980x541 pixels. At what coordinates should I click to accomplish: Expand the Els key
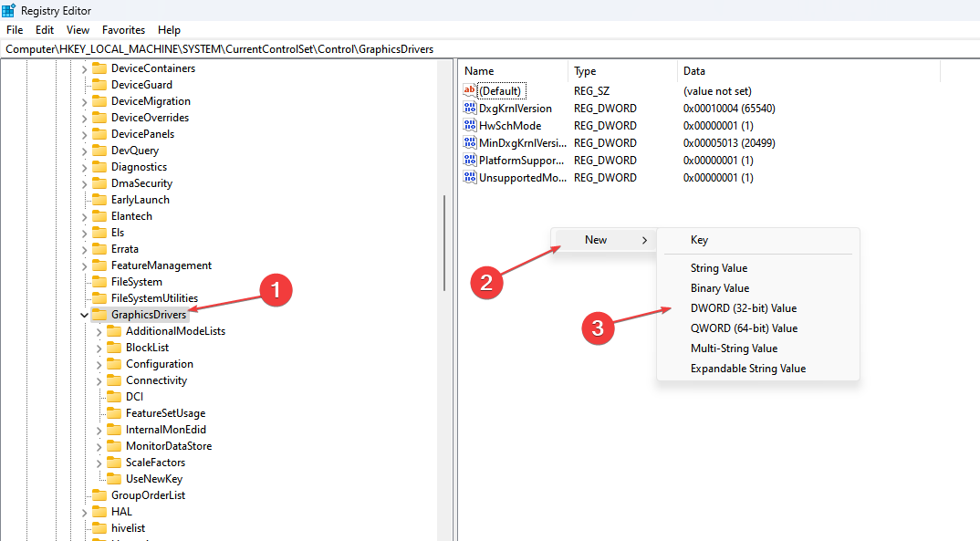pos(84,233)
